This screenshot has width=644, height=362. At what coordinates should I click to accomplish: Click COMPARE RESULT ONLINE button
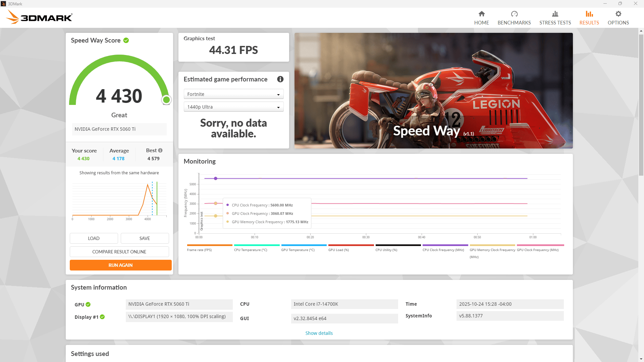coord(119,252)
